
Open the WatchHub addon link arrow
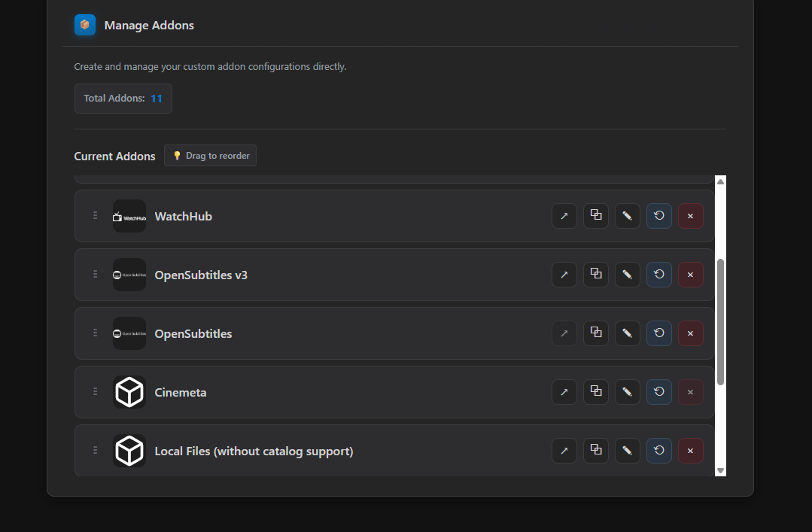coord(564,216)
